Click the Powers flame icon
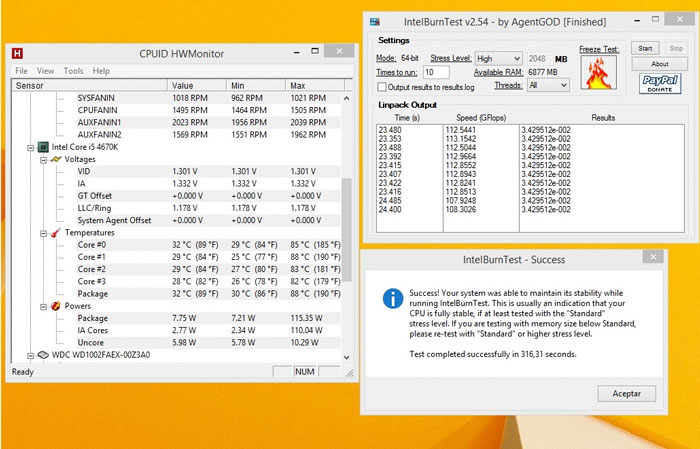 click(x=56, y=306)
